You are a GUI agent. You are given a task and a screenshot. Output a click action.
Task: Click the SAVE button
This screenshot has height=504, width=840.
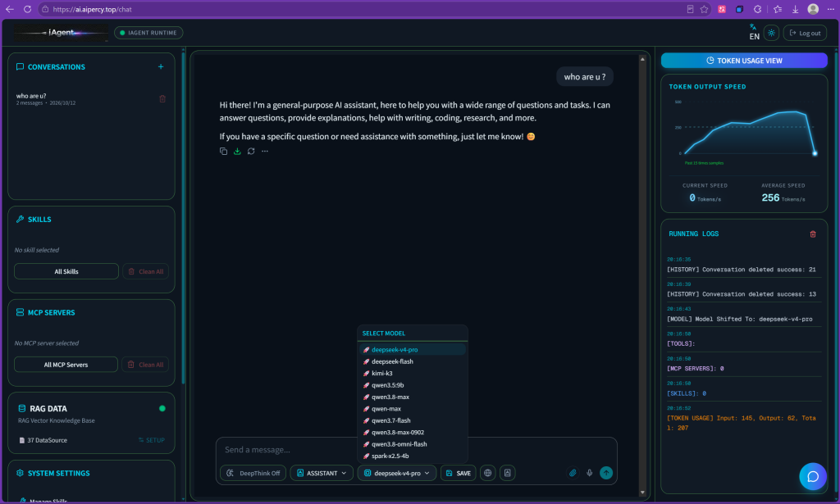tap(458, 473)
